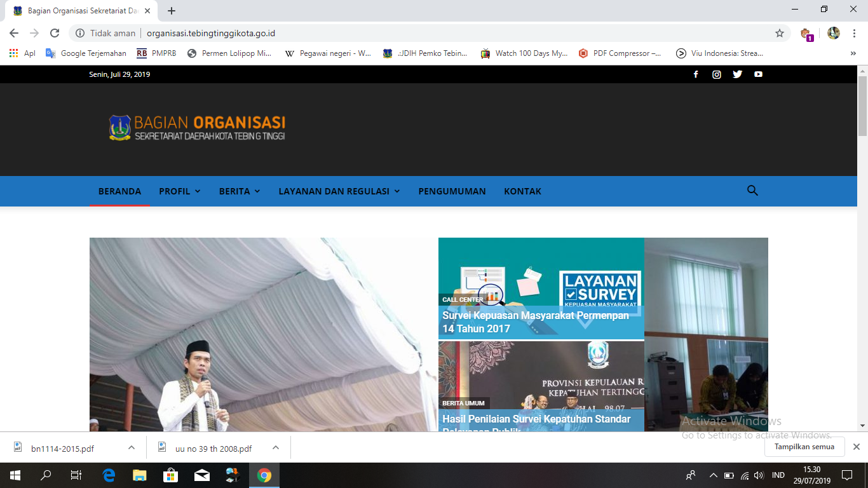Screen dimensions: 868x488
Task: Open the notification center icon
Action: point(846,475)
